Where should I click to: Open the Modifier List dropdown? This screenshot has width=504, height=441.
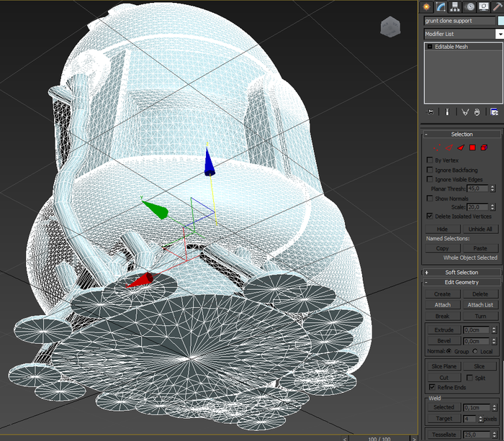point(499,34)
